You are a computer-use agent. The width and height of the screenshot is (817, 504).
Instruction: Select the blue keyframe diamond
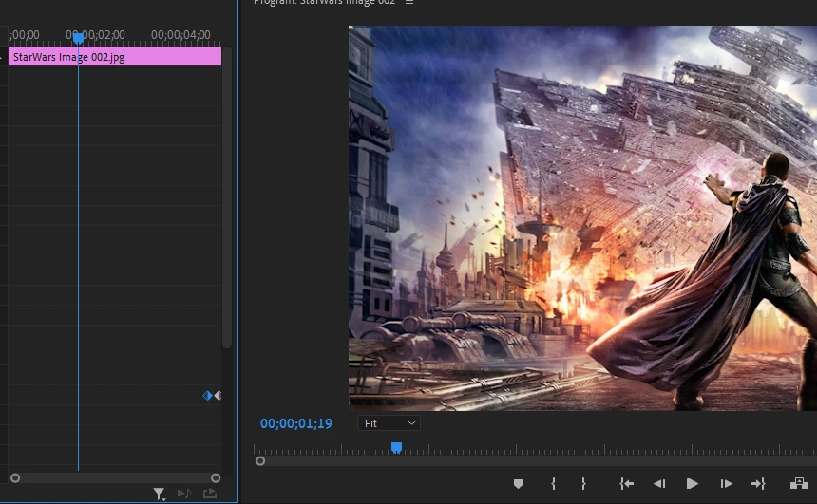207,395
